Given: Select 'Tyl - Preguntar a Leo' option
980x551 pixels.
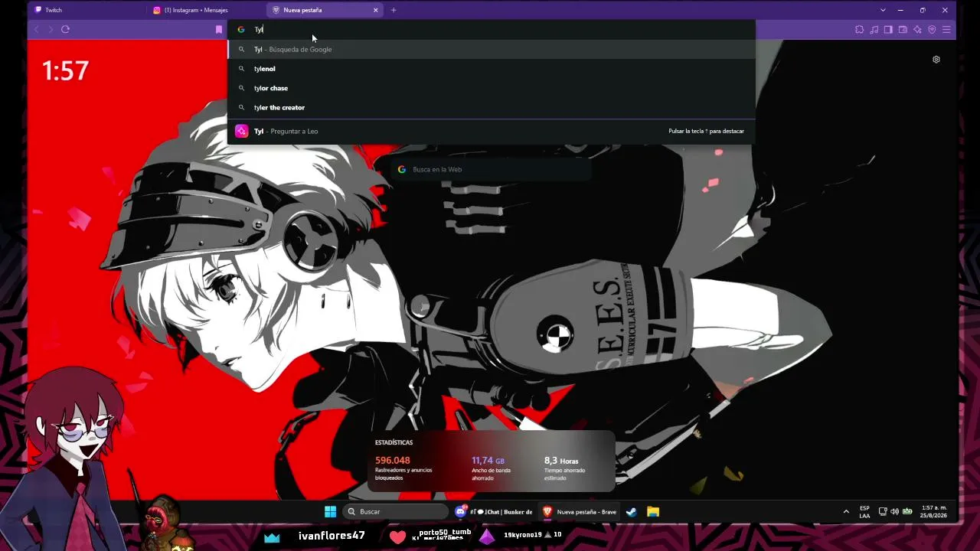Looking at the screenshot, I should click(x=492, y=131).
